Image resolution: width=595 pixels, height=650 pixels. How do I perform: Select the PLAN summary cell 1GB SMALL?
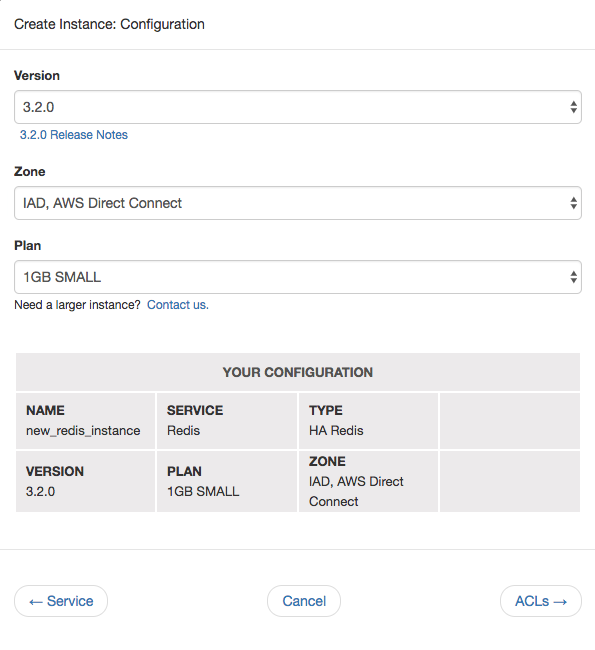click(227, 481)
